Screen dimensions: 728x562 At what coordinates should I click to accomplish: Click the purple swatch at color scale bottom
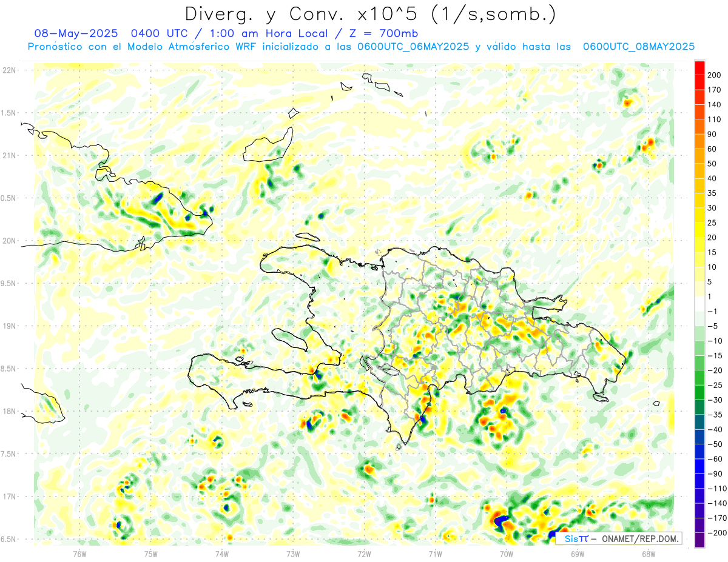tap(699, 540)
